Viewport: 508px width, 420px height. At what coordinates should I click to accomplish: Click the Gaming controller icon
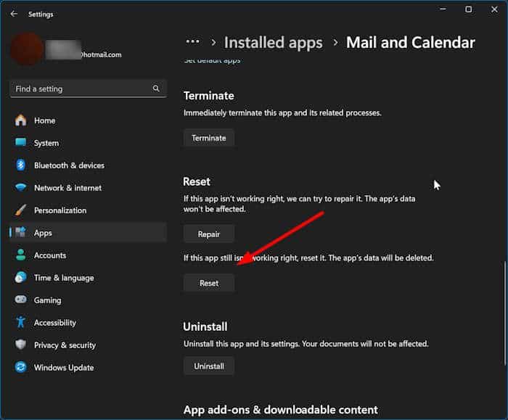21,300
